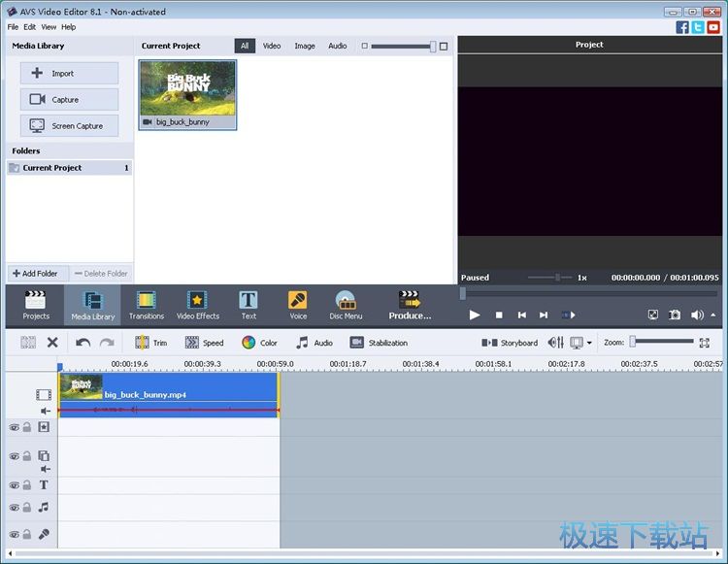Open the Color correction tool
728x564 pixels.
(x=259, y=343)
